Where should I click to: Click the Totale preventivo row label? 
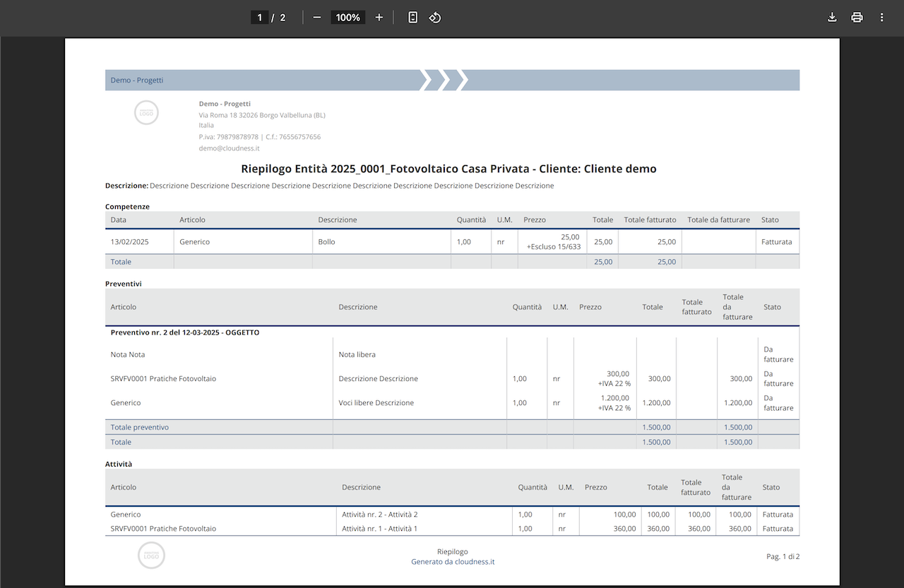click(140, 427)
